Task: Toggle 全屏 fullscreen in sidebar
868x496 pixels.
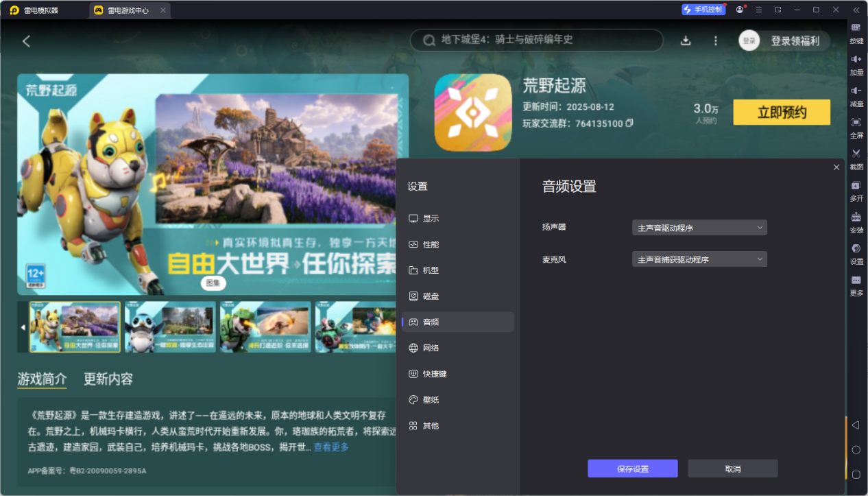Action: pyautogui.click(x=856, y=128)
